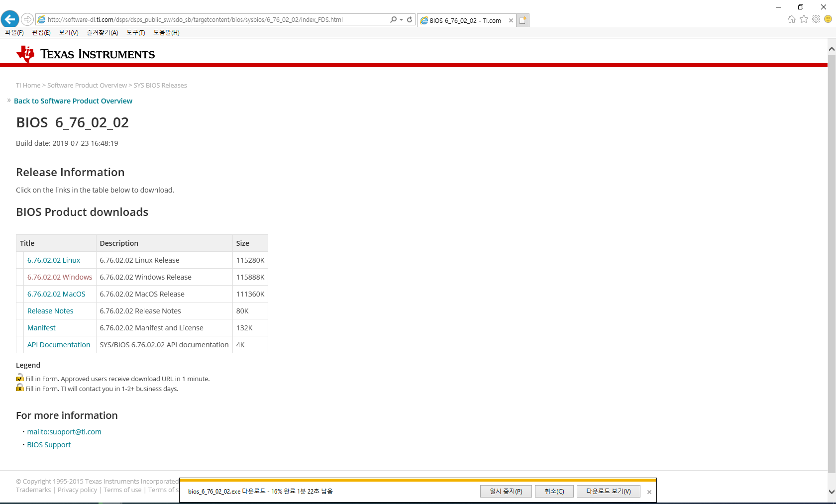The height and width of the screenshot is (504, 836).
Task: Close the BIOS 6_76_02_02 tab
Action: (511, 20)
